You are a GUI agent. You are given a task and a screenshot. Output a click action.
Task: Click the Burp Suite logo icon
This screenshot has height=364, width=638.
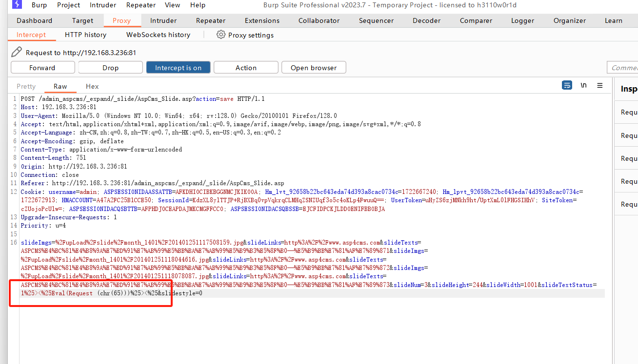[x=17, y=5]
